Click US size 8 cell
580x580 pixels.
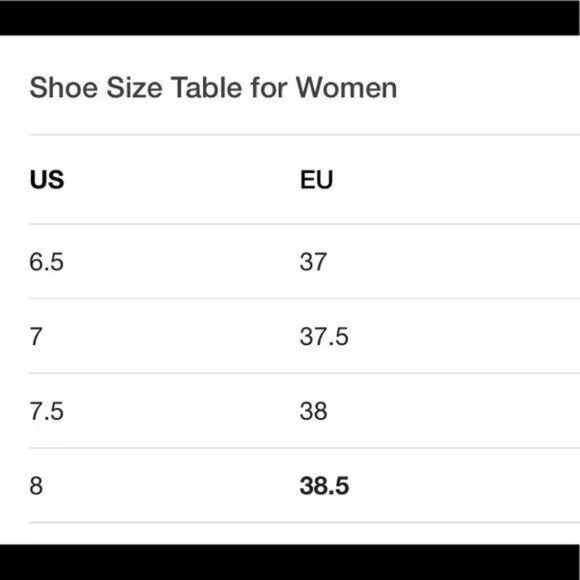(x=36, y=486)
